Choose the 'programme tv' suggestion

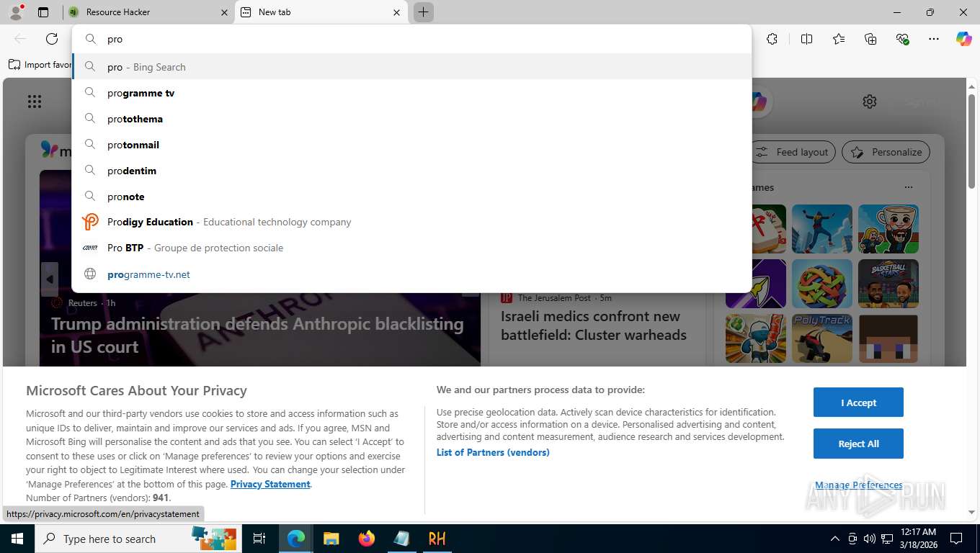(x=411, y=93)
